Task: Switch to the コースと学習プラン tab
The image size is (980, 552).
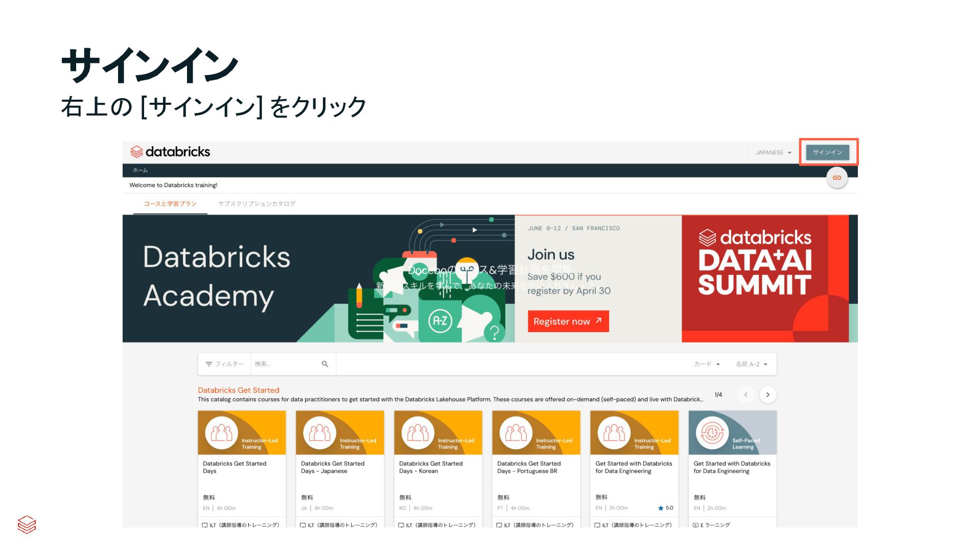Action: point(170,203)
